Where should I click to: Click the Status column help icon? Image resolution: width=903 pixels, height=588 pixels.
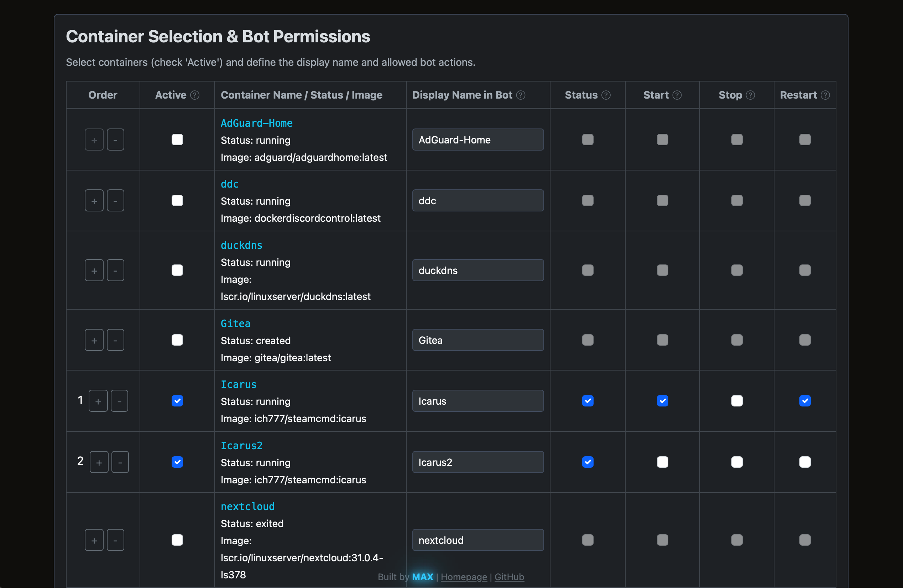pyautogui.click(x=606, y=95)
